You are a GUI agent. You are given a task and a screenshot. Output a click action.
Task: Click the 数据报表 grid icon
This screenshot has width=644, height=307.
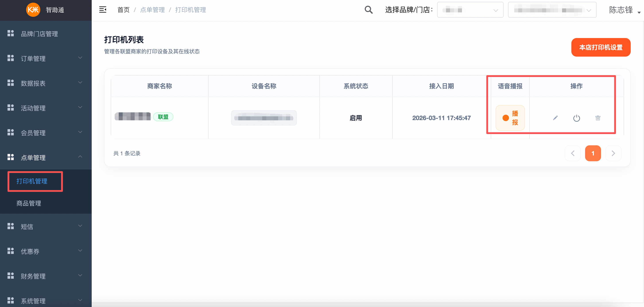pyautogui.click(x=10, y=83)
